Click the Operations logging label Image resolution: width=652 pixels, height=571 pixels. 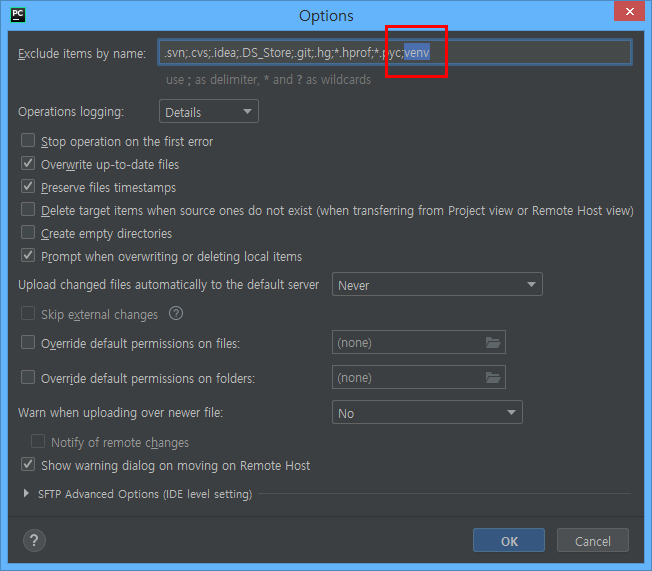point(71,112)
